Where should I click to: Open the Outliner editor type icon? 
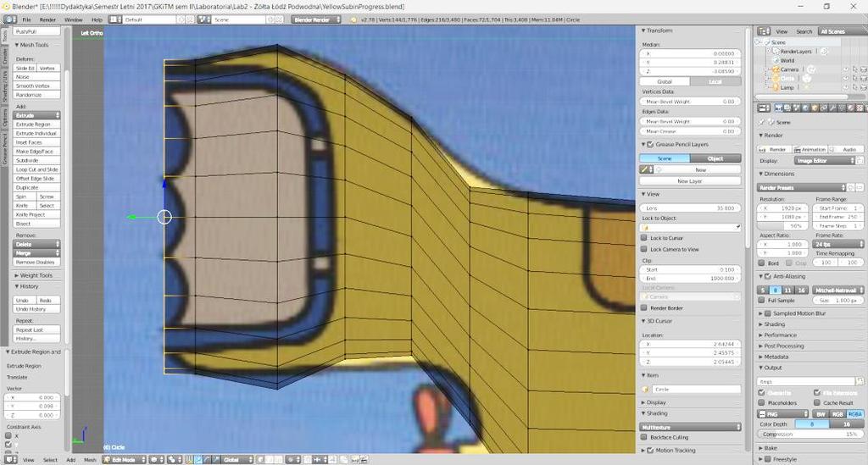[x=764, y=31]
